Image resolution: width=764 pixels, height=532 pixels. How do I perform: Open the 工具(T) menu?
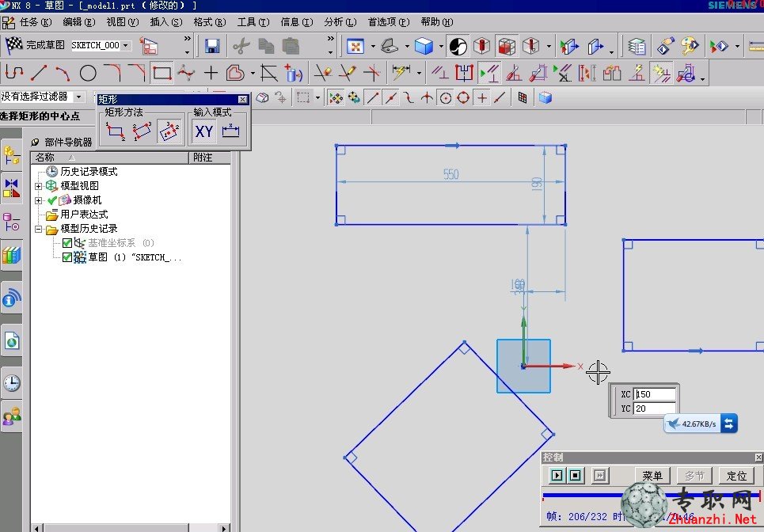coord(253,22)
